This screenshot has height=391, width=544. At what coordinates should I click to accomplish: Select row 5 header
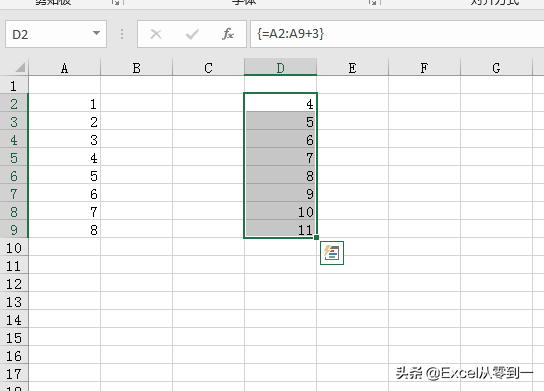pos(14,157)
